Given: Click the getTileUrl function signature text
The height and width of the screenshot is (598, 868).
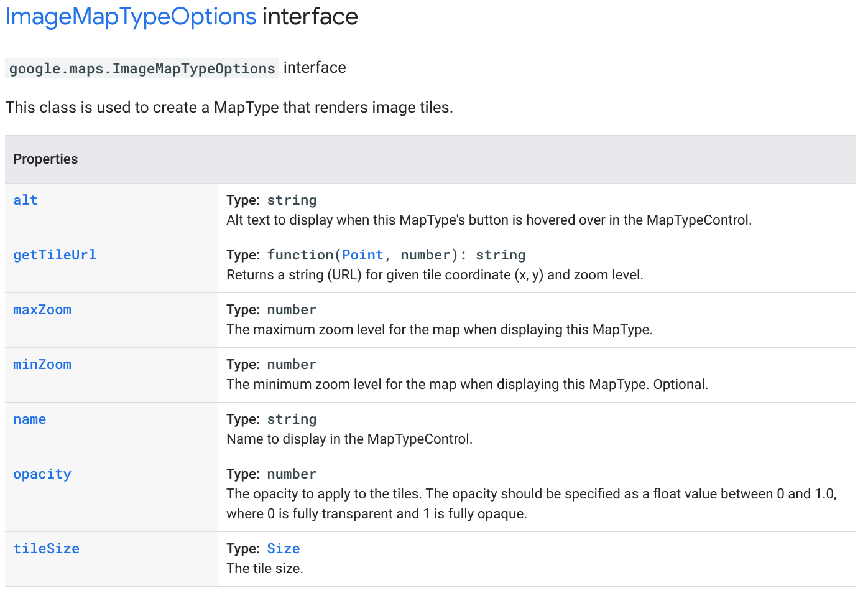Looking at the screenshot, I should (396, 255).
